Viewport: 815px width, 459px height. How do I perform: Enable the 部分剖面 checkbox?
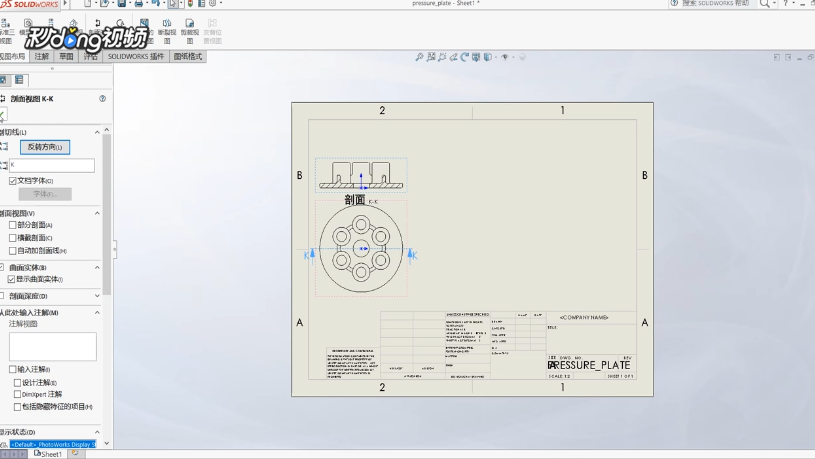pyautogui.click(x=12, y=225)
